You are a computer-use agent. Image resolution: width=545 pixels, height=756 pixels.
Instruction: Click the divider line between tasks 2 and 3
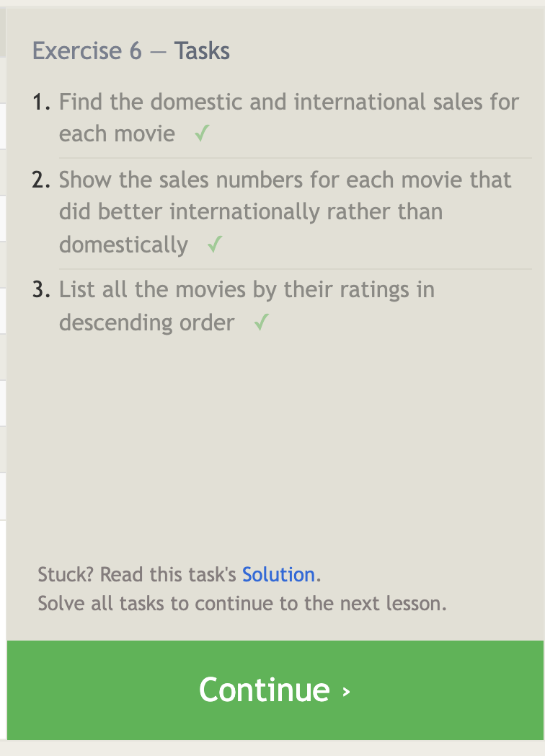click(296, 268)
